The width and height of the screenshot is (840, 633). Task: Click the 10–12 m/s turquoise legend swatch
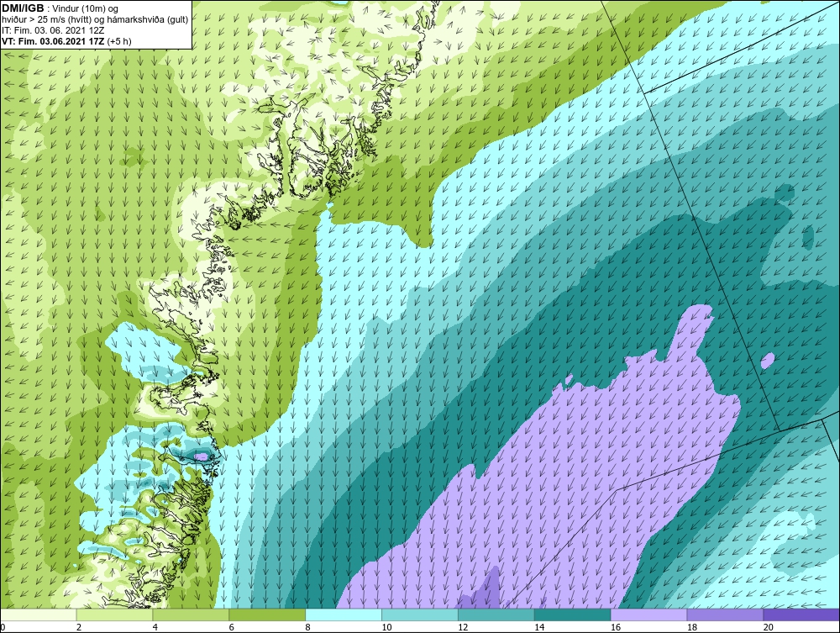click(420, 615)
